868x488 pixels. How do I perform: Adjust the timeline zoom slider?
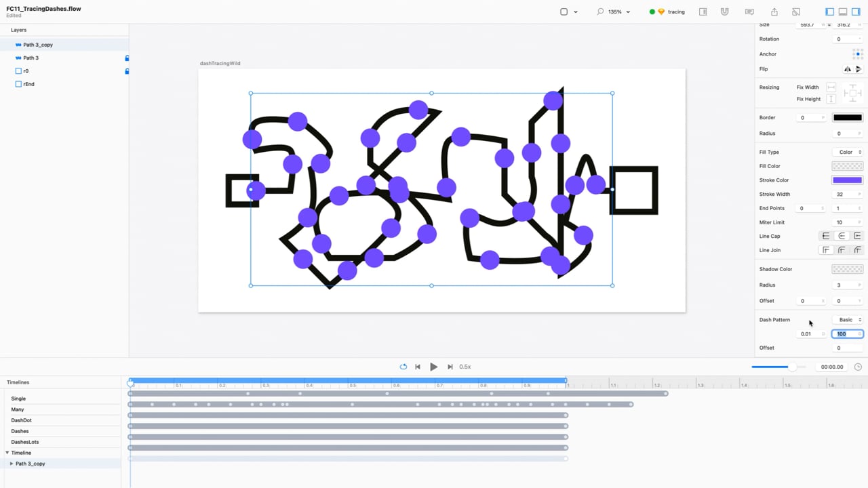[778, 367]
